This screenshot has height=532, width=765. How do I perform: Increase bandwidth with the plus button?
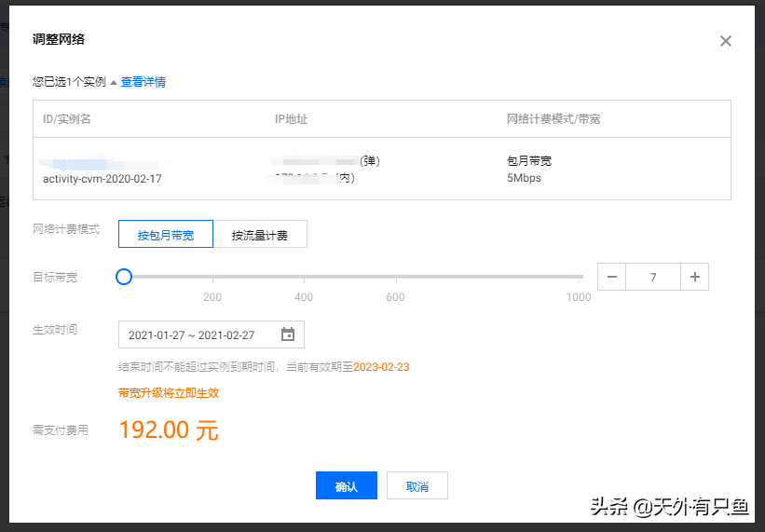pyautogui.click(x=695, y=277)
